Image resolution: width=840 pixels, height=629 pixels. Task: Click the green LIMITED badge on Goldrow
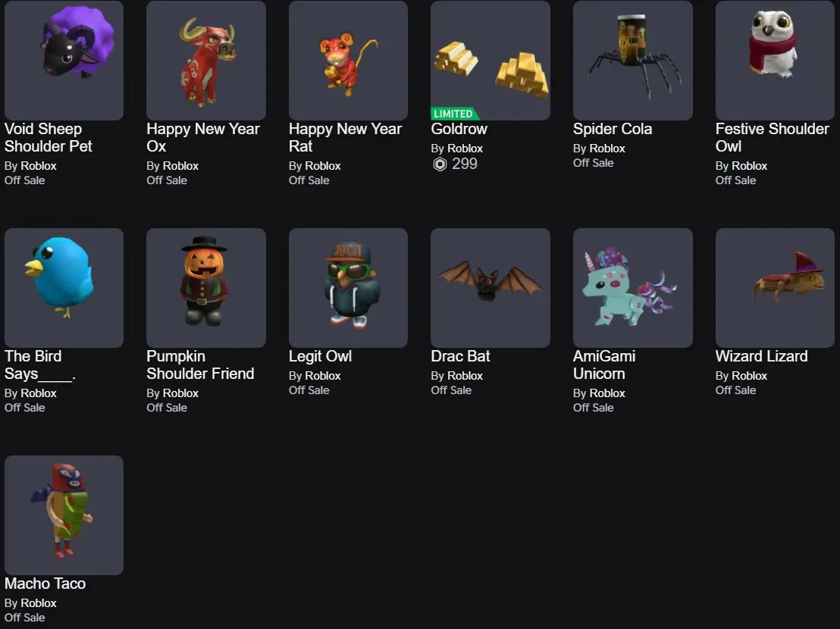coord(453,114)
